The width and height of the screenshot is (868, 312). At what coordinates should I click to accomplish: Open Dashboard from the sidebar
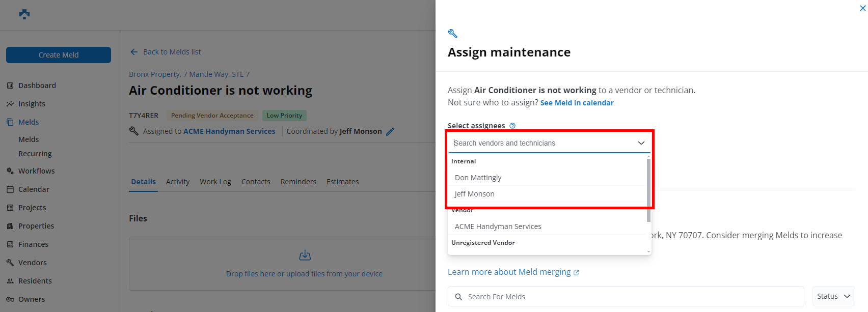click(37, 86)
